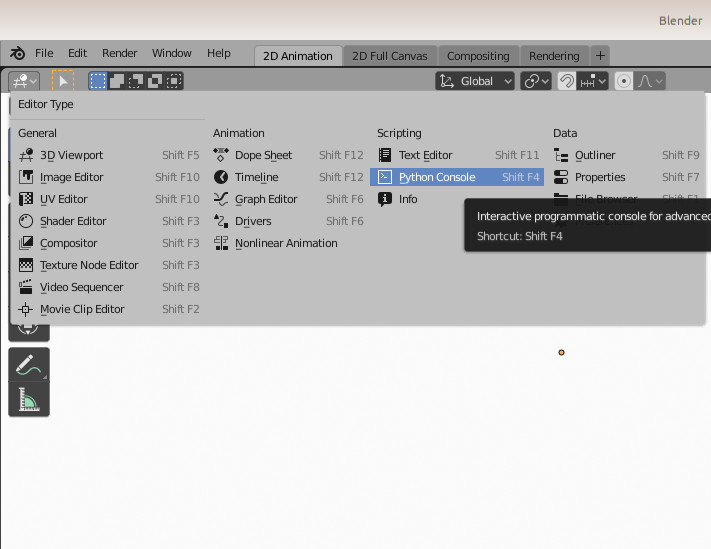Screen dimensions: 711x549
Task: Select Texture Node Editor entry
Action: click(x=108, y=265)
